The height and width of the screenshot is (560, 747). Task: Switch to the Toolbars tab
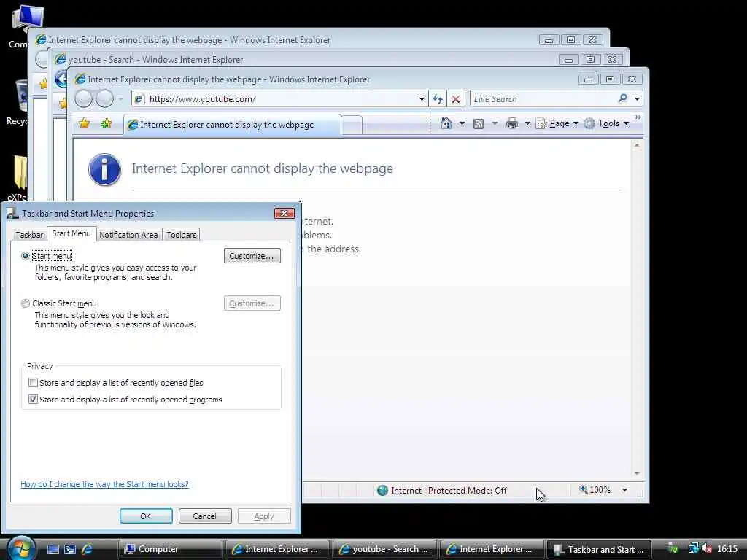[182, 235]
